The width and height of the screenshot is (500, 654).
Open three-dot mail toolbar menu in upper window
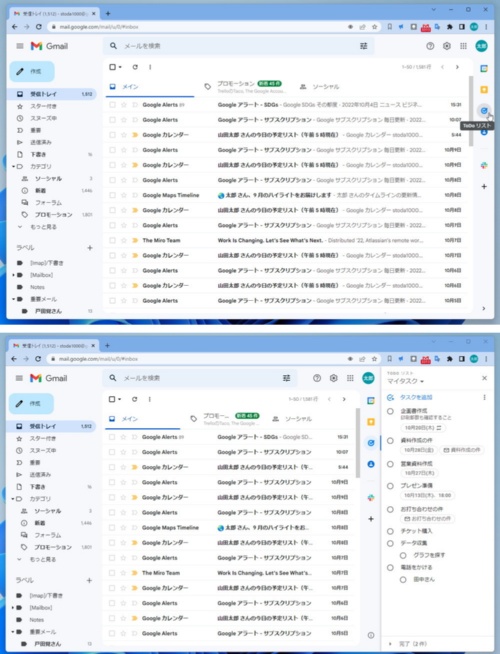coord(150,67)
